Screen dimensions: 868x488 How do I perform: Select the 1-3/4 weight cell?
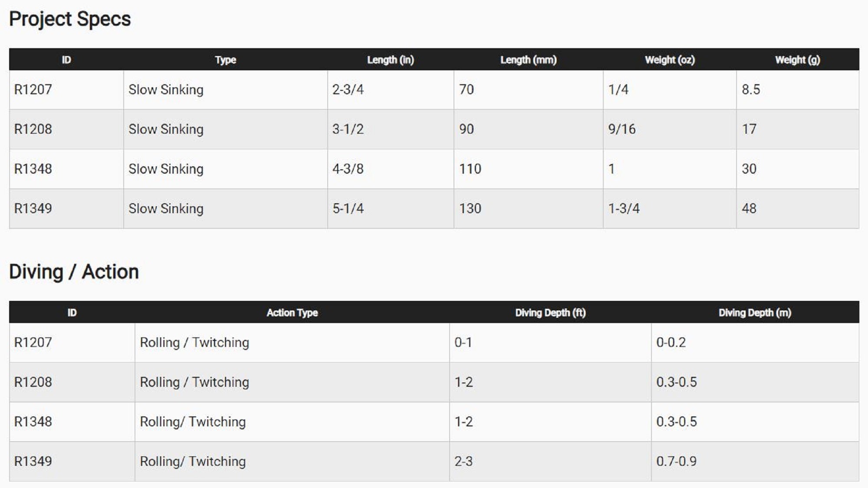tap(624, 208)
